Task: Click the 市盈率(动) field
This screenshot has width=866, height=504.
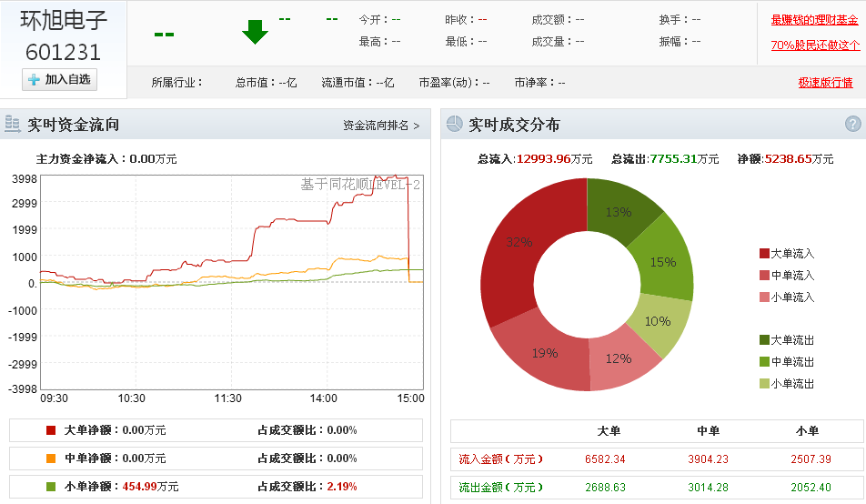Action: 455,83
